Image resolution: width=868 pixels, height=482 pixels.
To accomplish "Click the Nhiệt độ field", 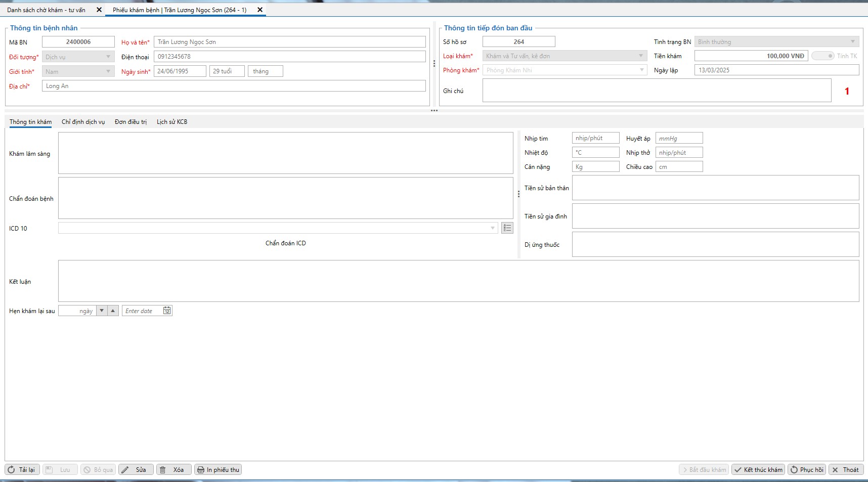I will click(596, 152).
